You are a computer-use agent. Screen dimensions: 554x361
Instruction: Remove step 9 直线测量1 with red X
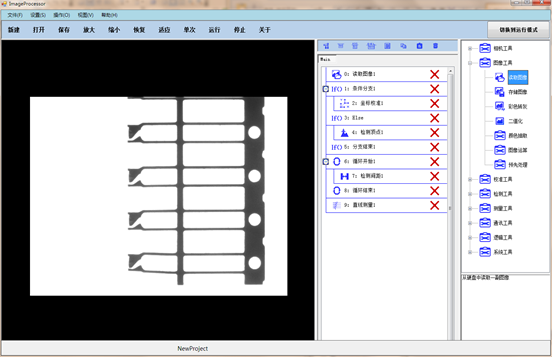tap(435, 205)
